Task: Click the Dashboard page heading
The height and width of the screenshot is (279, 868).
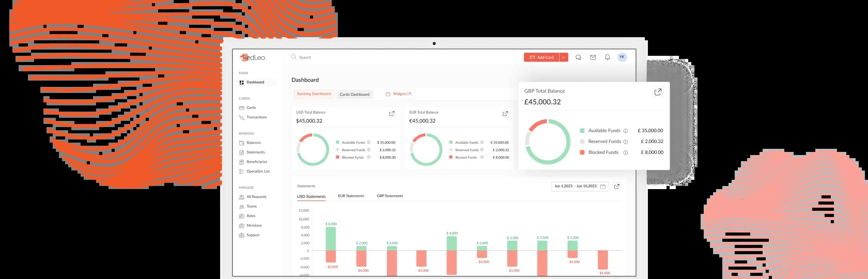Action: [305, 80]
